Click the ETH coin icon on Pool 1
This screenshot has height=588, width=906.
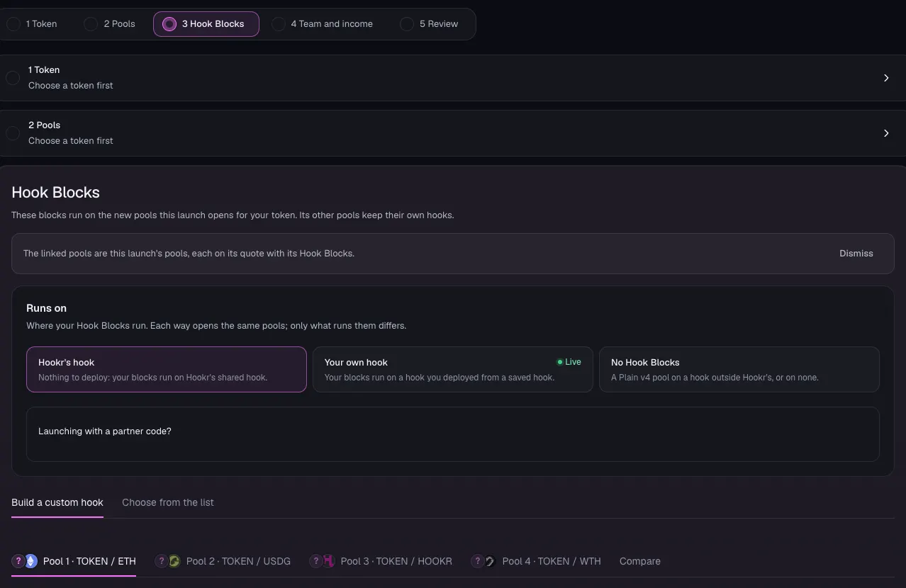point(31,561)
